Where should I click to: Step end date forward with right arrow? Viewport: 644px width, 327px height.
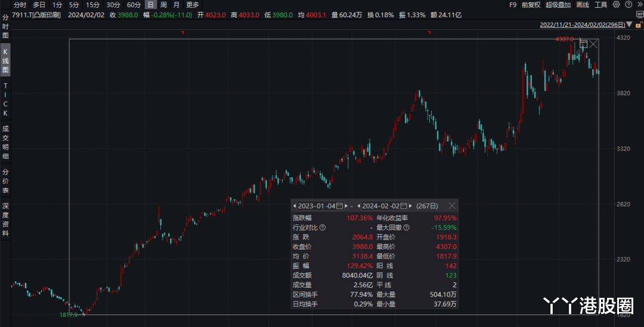[x=410, y=206]
